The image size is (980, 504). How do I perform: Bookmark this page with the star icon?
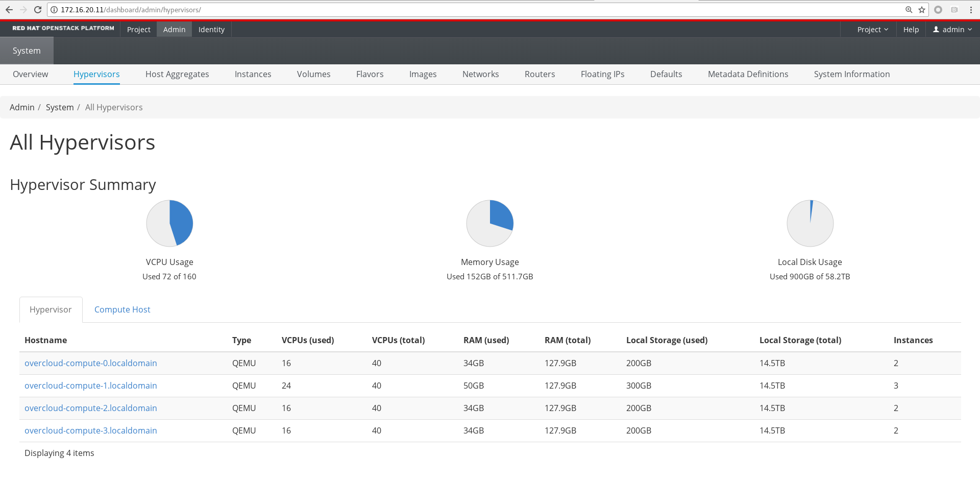(x=922, y=10)
